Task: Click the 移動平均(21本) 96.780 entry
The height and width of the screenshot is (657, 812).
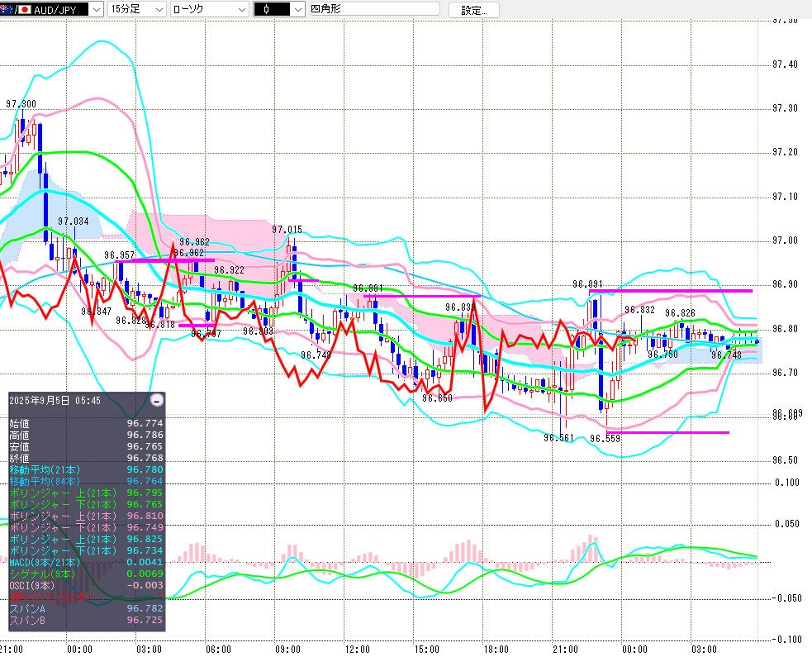Action: point(87,469)
